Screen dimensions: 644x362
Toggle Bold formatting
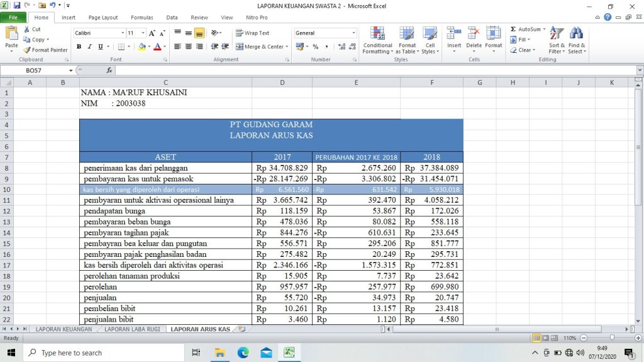pos(79,47)
